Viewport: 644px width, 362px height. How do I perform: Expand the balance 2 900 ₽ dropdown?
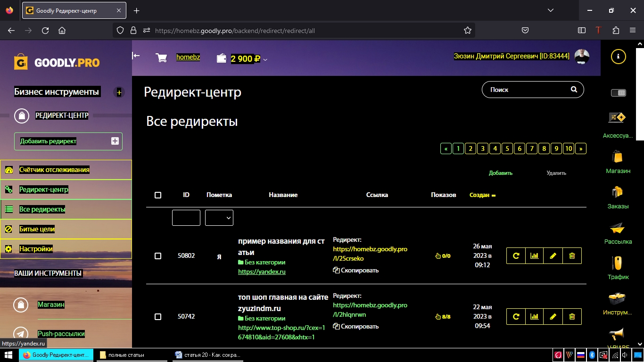coord(265,59)
